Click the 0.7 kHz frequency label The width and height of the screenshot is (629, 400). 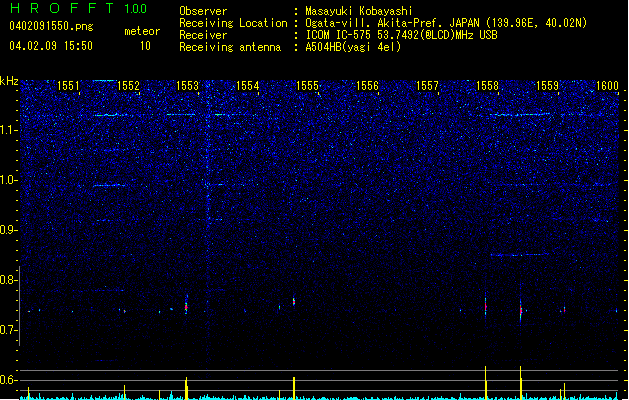pos(9,330)
